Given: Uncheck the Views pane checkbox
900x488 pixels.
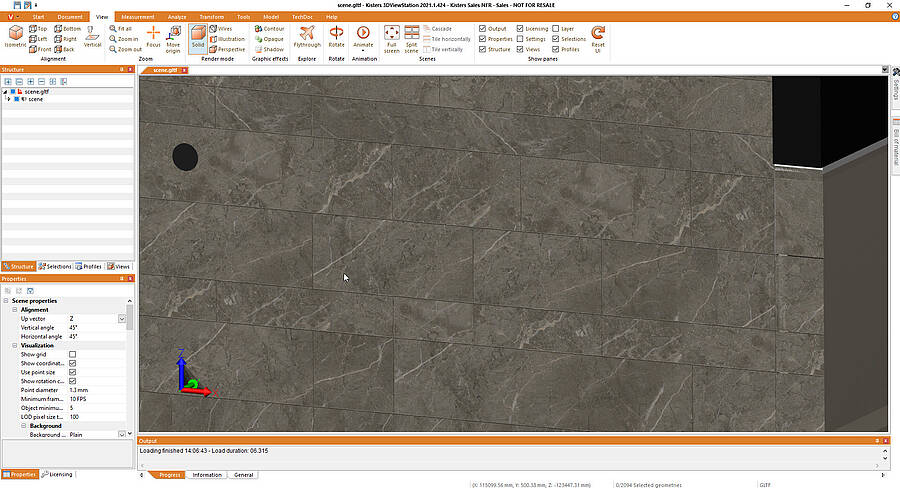Looking at the screenshot, I should click(x=520, y=49).
